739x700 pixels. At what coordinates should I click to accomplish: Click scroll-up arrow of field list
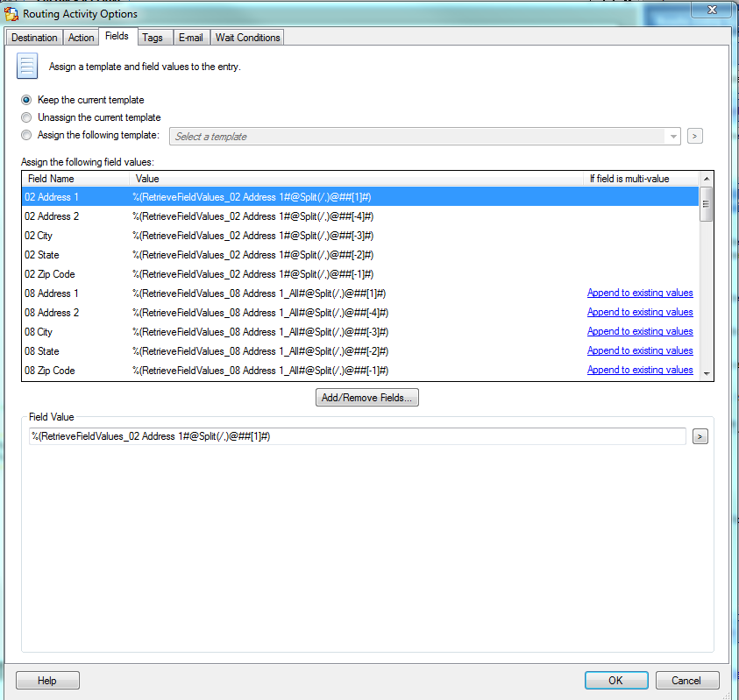pyautogui.click(x=706, y=179)
